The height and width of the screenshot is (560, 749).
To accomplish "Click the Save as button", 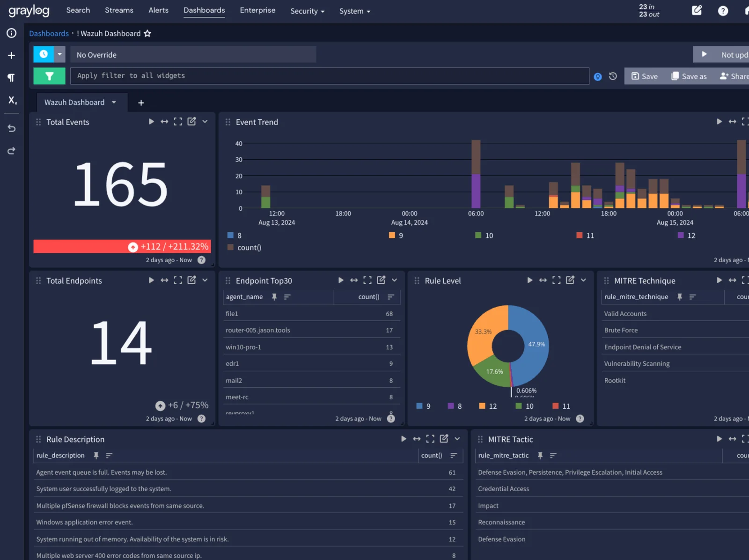I will tap(689, 76).
